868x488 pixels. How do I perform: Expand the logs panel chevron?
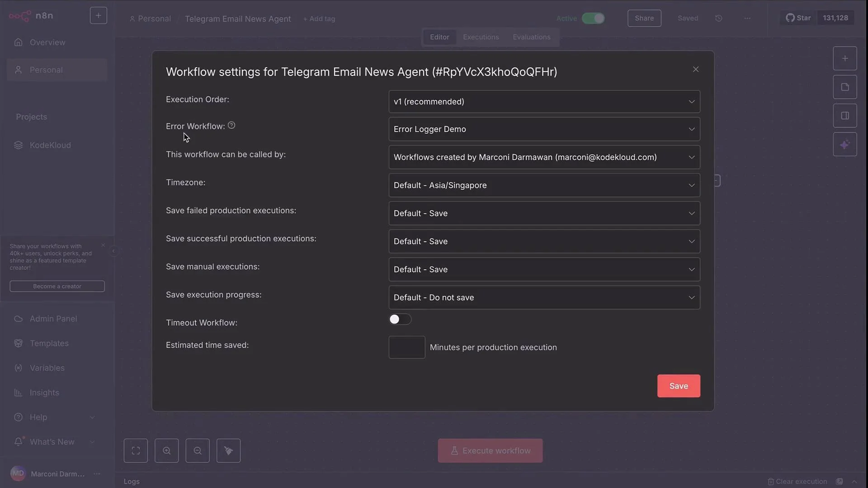pos(854,482)
